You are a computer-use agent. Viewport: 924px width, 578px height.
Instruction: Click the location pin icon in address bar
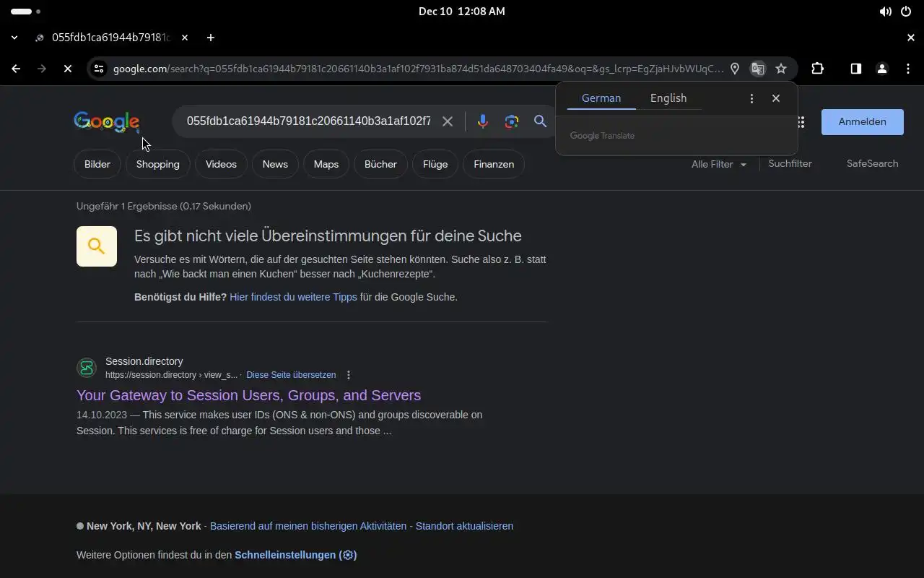click(x=735, y=69)
